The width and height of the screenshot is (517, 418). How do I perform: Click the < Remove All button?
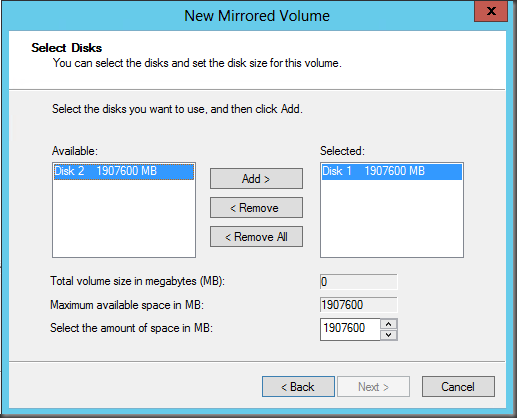point(256,237)
